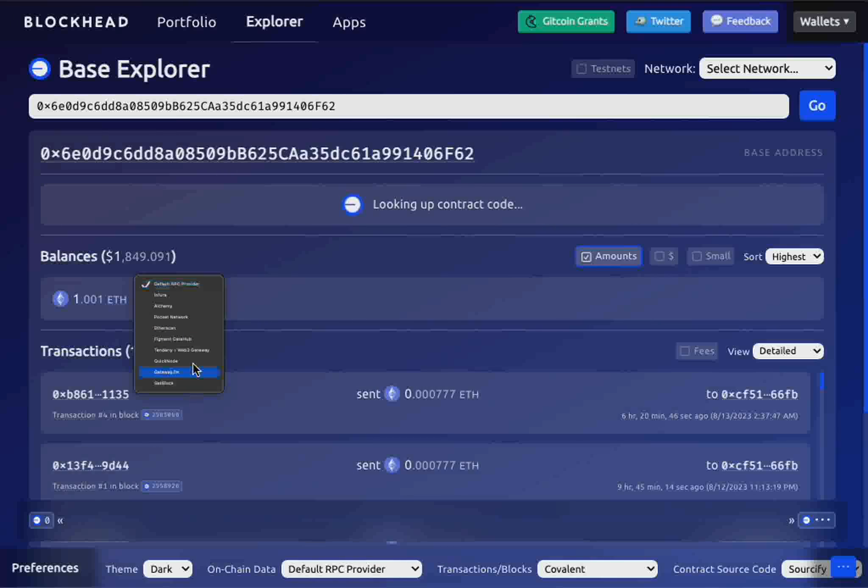Click the large address heading link
This screenshot has width=868, height=588.
[x=257, y=153]
